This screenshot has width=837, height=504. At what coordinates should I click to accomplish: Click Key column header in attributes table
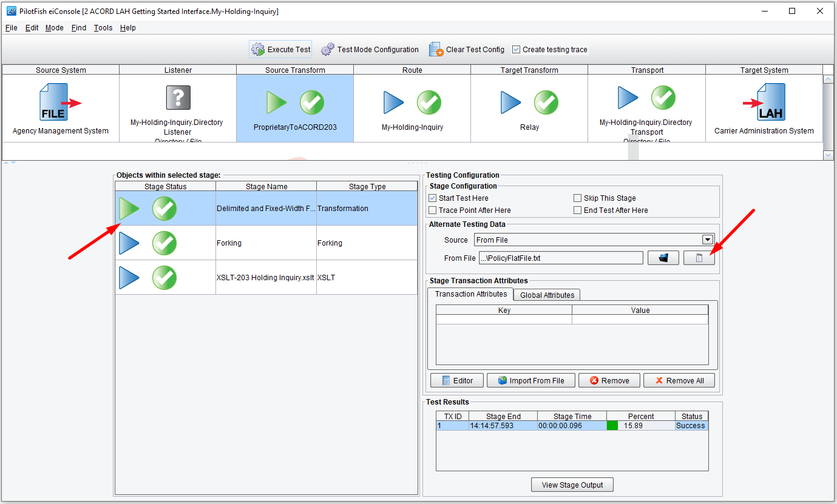coord(504,311)
